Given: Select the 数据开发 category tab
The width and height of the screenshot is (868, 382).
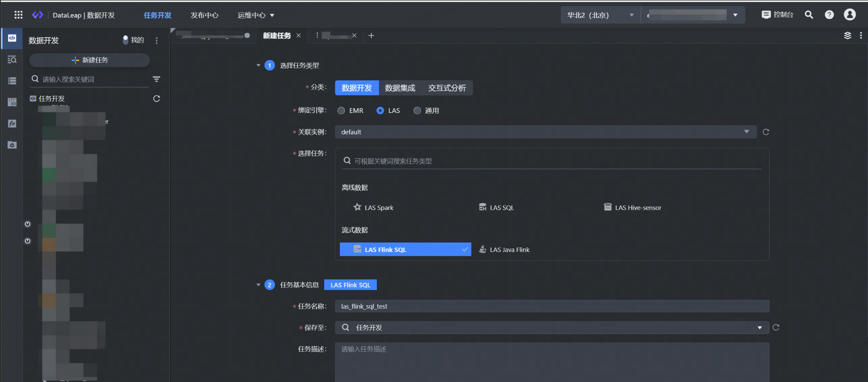Looking at the screenshot, I should [x=357, y=88].
